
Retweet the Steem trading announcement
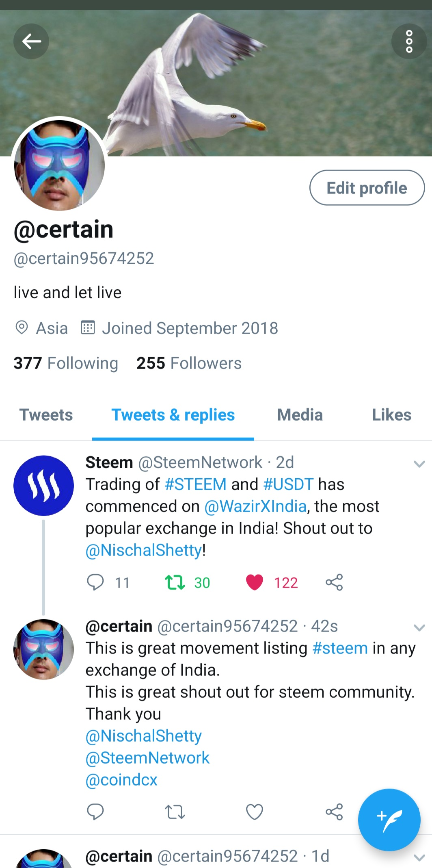[x=175, y=582]
